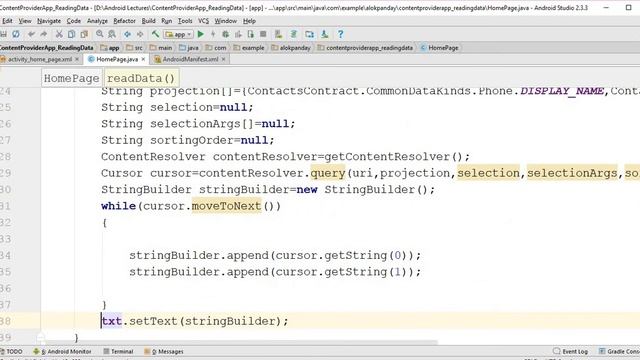Open the Terminal tool window
The image size is (640, 360).
pos(118,351)
